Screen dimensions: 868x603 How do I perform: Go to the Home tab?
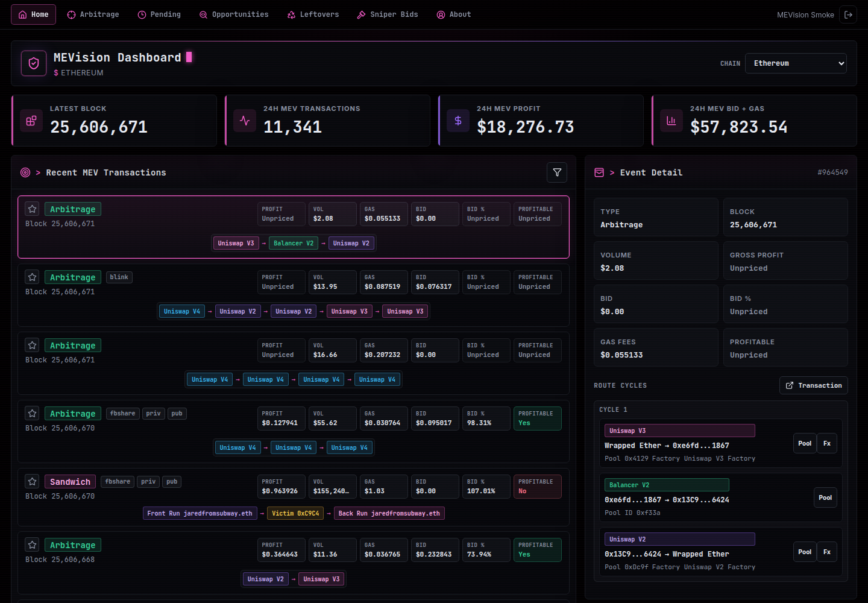pyautogui.click(x=33, y=14)
